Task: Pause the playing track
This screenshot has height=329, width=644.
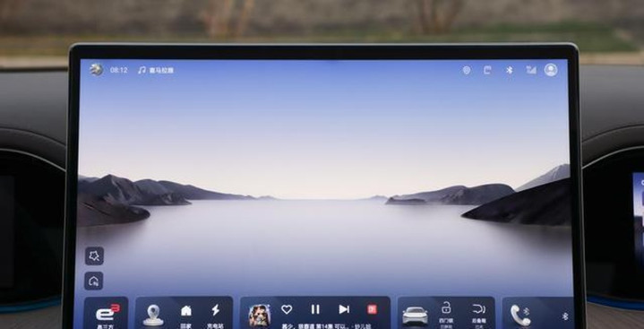Action: (315, 309)
